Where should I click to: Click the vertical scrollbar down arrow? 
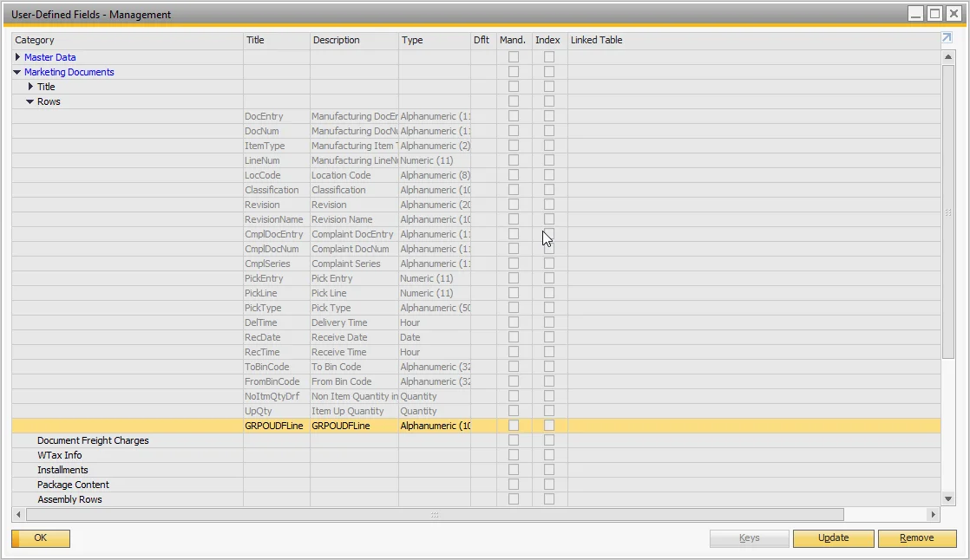click(947, 499)
